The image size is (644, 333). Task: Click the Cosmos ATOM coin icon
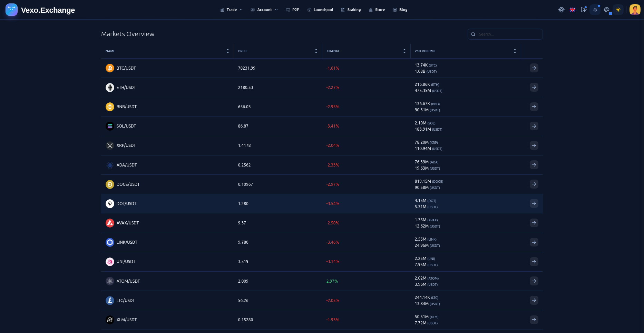pyautogui.click(x=110, y=281)
